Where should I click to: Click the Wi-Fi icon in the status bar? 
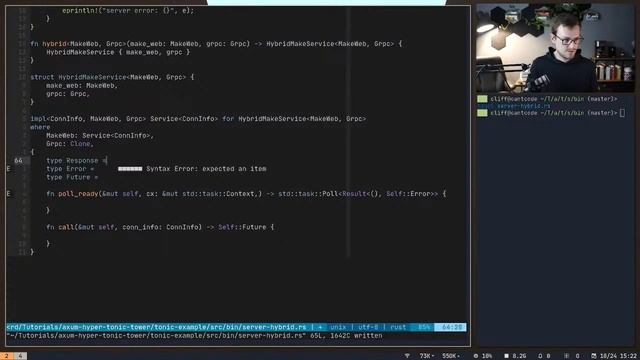tap(407, 356)
